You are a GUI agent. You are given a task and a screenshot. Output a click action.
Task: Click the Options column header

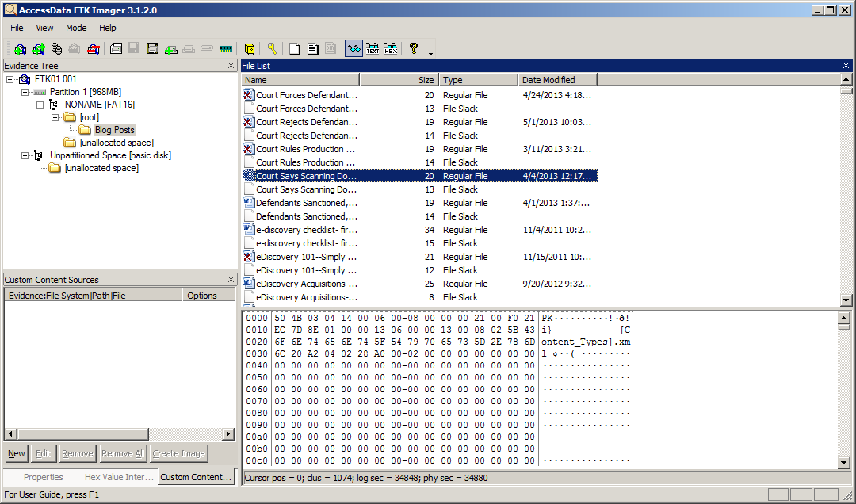(208, 296)
